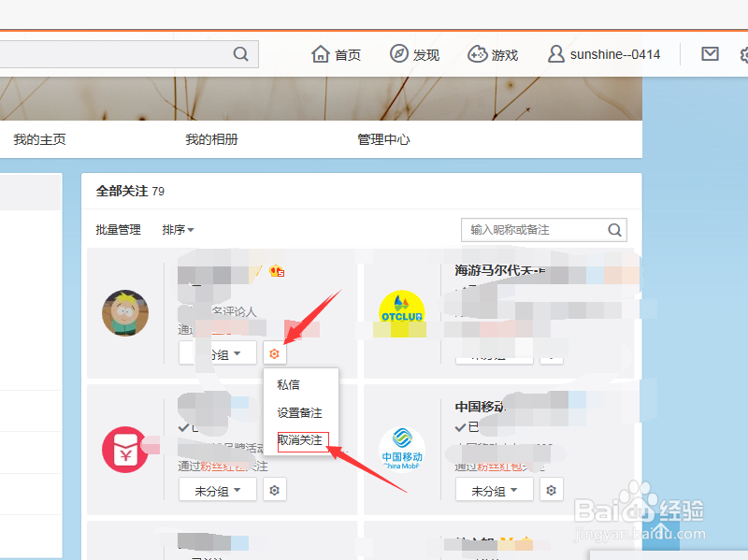Choose 设置备注 from the popup menu
Image resolution: width=748 pixels, height=560 pixels.
point(302,412)
